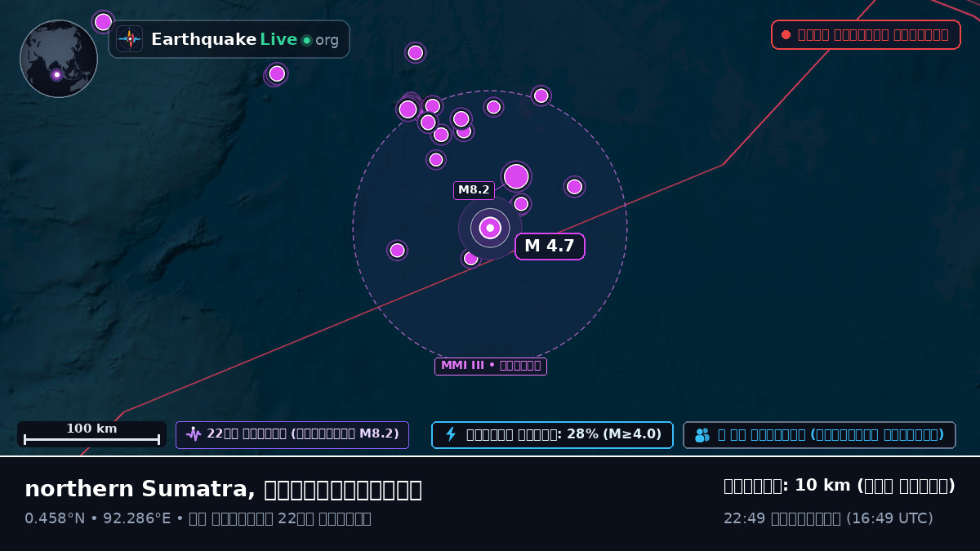Click the people icon in the blue badge

click(x=702, y=434)
